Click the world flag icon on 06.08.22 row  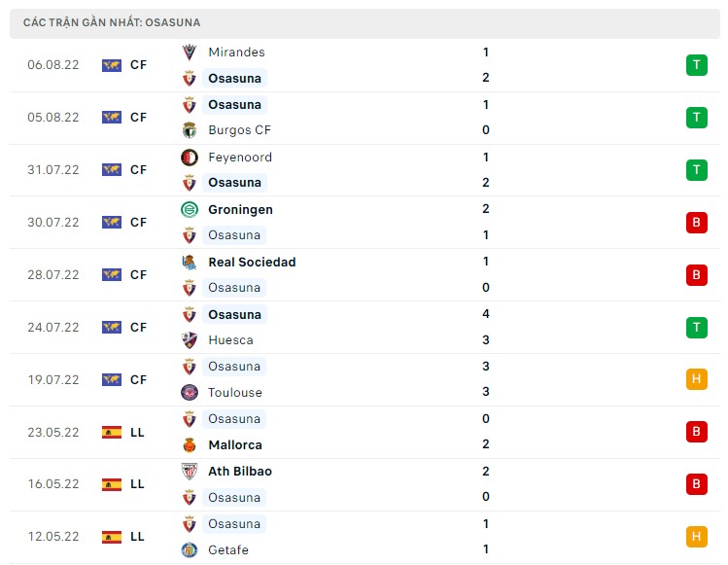[x=112, y=65]
